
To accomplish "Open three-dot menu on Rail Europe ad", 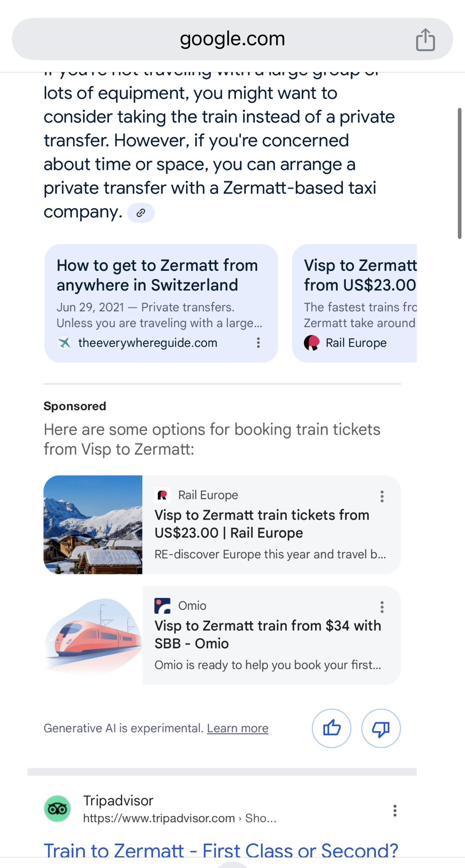I will 382,496.
